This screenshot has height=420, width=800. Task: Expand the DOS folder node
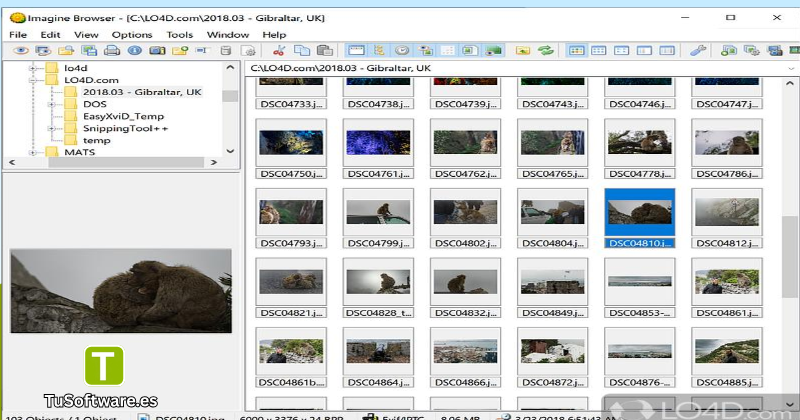click(51, 104)
